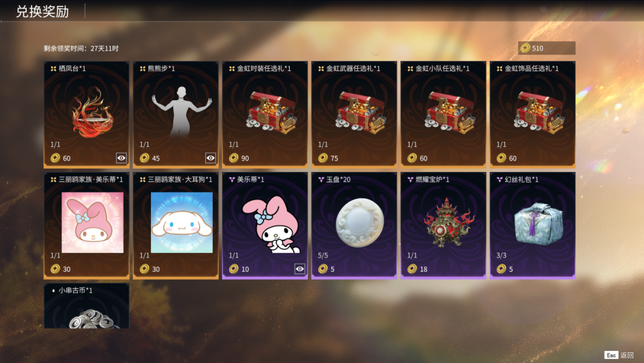
Task: Toggle preview eye on 美乐蒂 card
Action: click(x=300, y=269)
